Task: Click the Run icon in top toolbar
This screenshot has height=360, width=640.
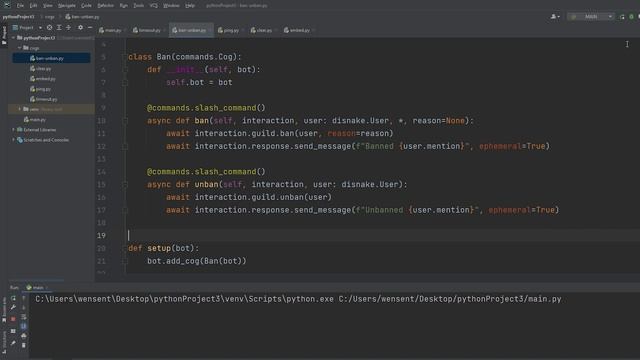Action: point(622,17)
